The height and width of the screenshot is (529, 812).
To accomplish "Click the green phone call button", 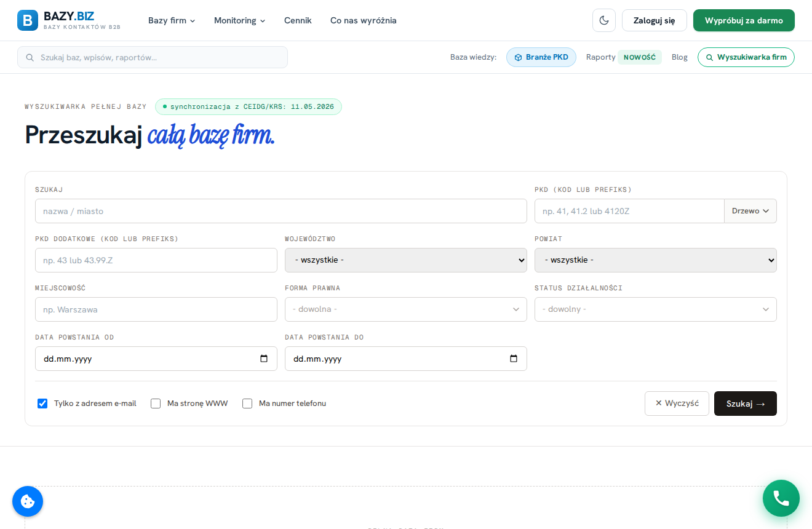I will [x=781, y=498].
